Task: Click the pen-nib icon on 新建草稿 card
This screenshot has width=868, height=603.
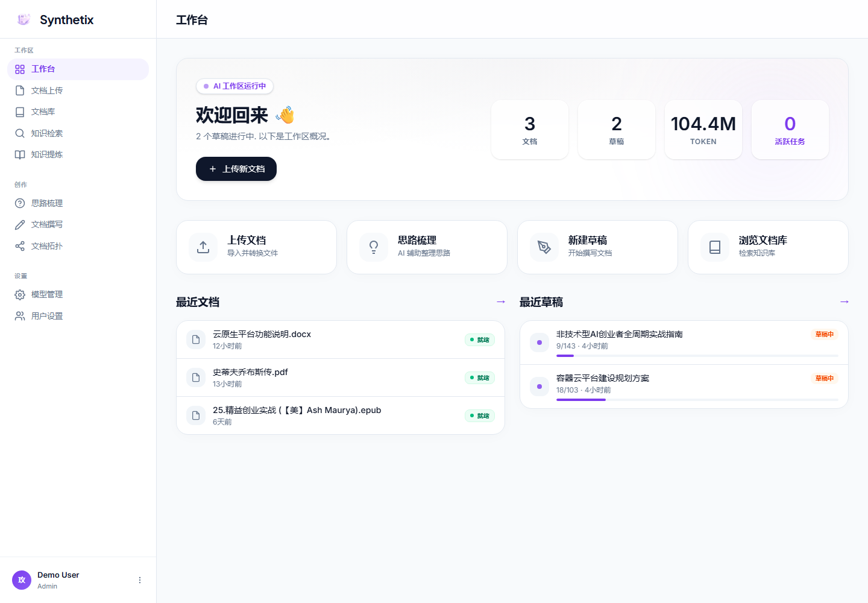Action: coord(544,247)
